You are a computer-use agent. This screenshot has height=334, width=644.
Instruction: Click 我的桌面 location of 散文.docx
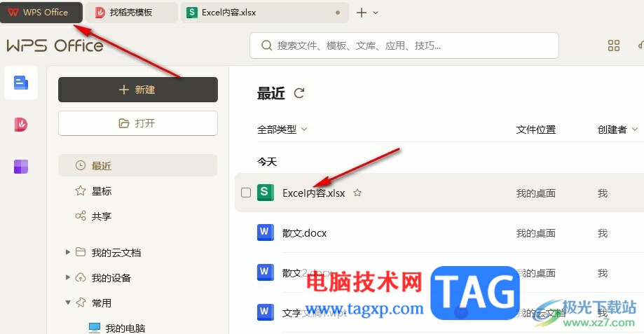coord(535,233)
